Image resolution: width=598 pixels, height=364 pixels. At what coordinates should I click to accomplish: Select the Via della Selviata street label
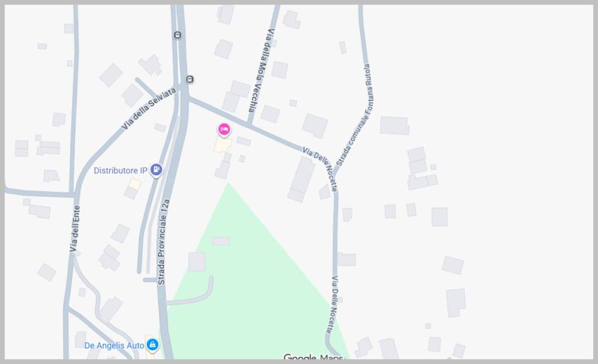click(x=149, y=108)
